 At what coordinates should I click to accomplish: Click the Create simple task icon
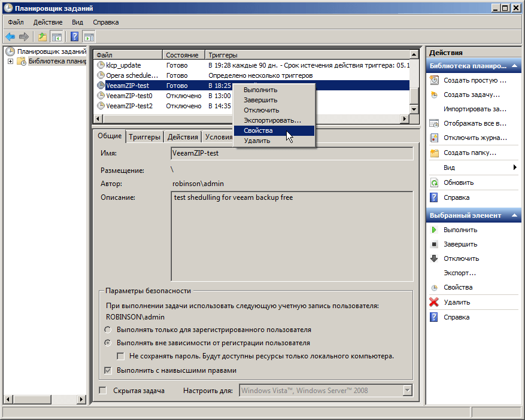[434, 80]
